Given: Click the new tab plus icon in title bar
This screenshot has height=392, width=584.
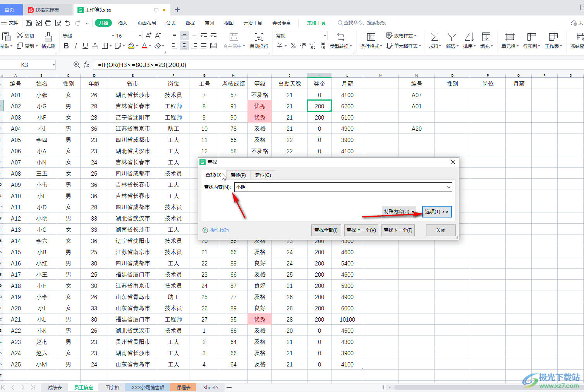Looking at the screenshot, I should 177,10.
